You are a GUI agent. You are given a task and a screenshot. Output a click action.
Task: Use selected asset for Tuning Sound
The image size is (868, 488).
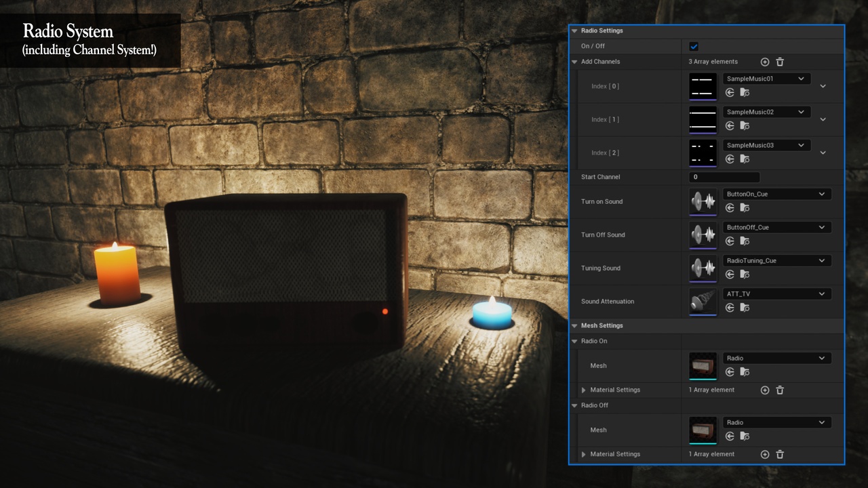click(x=729, y=274)
